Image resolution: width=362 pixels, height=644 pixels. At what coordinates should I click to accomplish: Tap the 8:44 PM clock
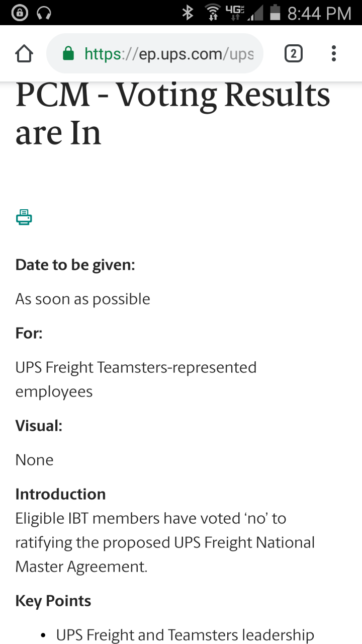[319, 13]
